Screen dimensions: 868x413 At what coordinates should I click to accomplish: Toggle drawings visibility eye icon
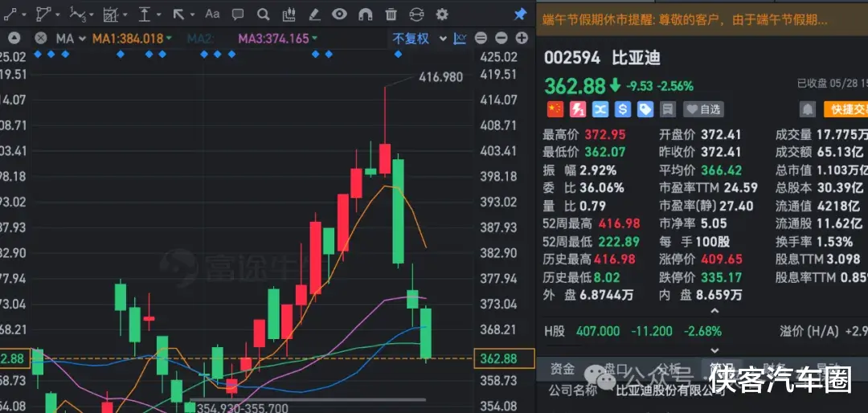coord(339,14)
